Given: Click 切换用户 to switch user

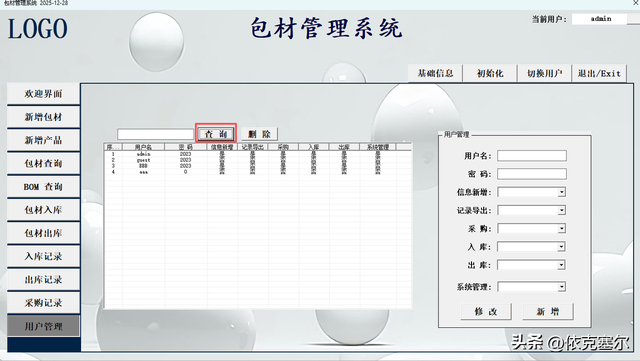Looking at the screenshot, I should click(544, 74).
